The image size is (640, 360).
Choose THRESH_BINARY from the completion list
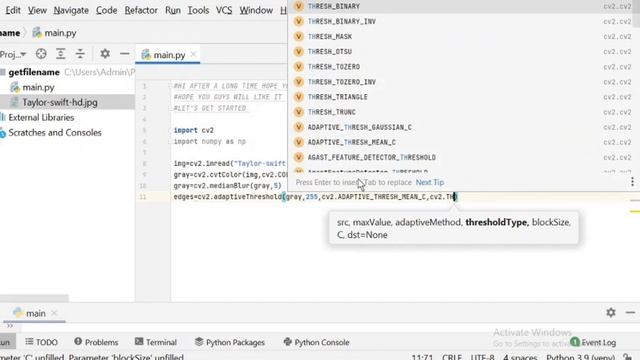(461, 7)
